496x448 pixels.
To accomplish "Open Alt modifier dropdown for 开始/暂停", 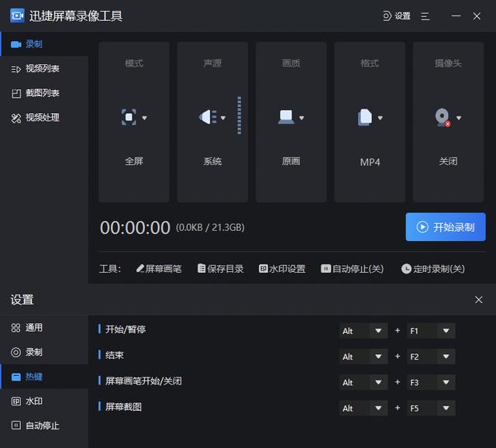I will [363, 331].
